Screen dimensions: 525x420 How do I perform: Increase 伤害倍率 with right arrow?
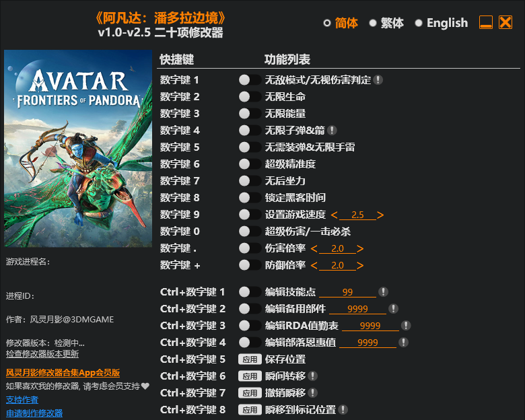click(x=360, y=248)
